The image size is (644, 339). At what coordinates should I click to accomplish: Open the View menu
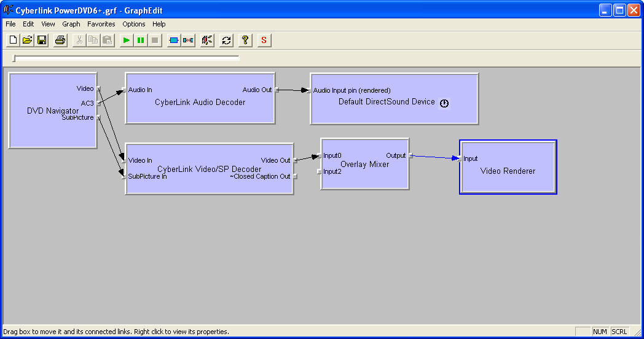[48, 24]
